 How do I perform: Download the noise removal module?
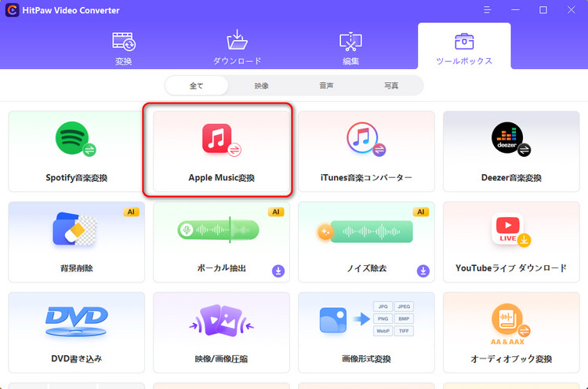[423, 271]
